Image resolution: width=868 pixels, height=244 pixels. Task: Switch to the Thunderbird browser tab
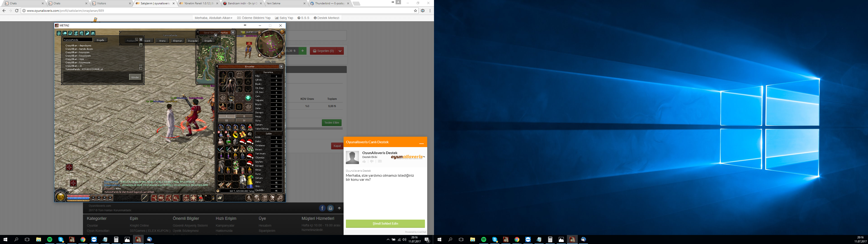click(x=330, y=3)
